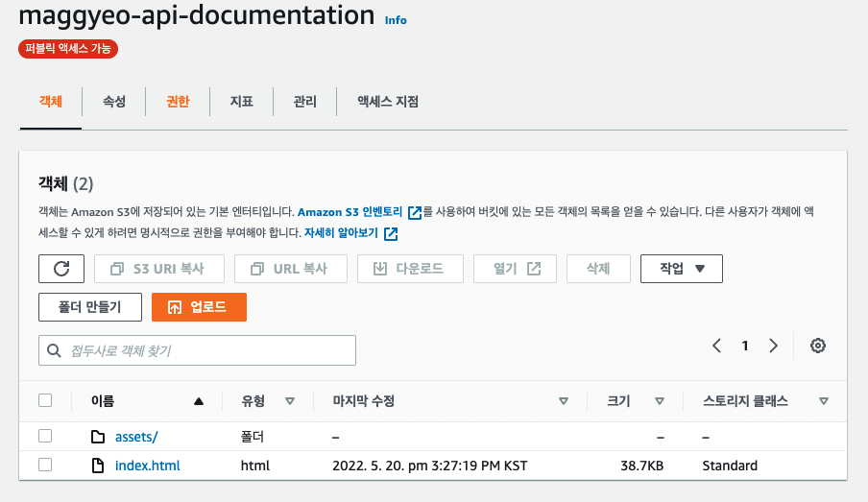Click the name column ascending sort arrow
Screen dimensions: 868x502
[199, 401]
